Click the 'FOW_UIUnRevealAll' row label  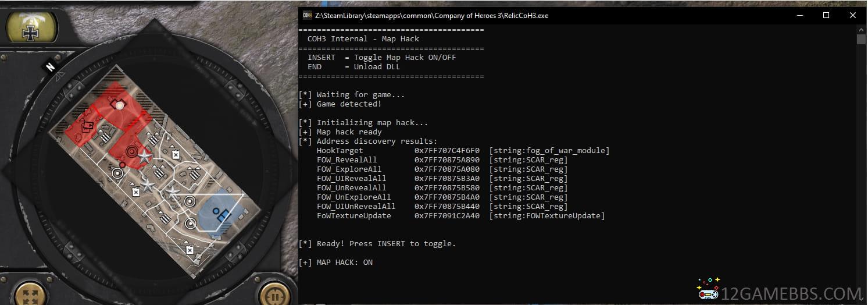[x=356, y=207]
